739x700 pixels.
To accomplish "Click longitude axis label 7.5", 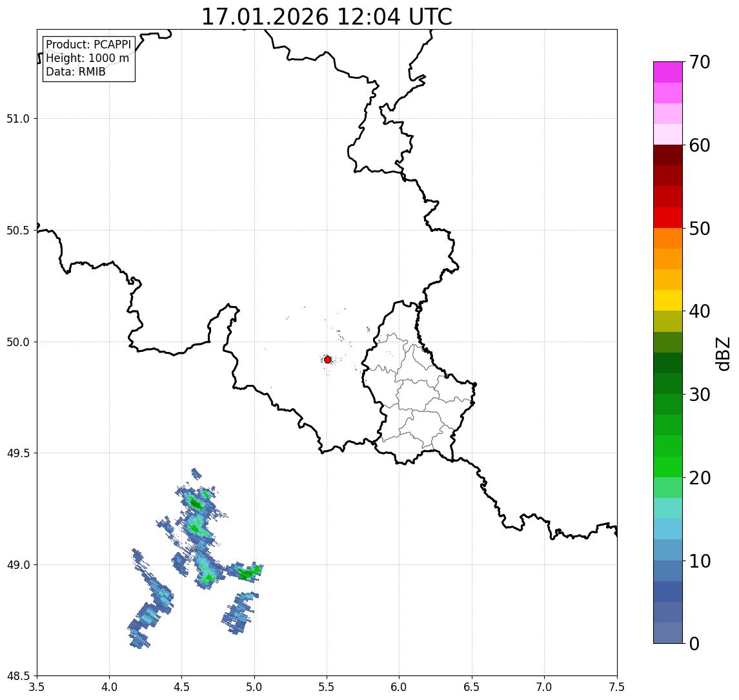I will coord(617,687).
